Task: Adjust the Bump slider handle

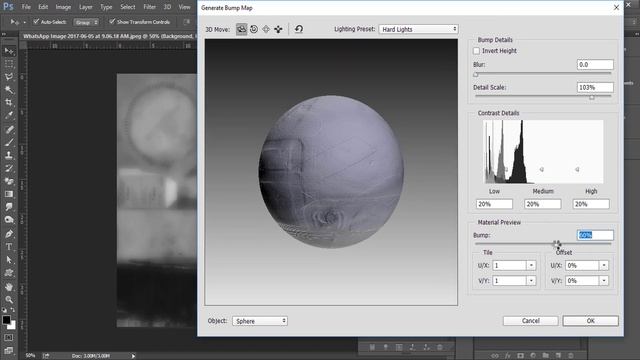Action: tap(557, 244)
